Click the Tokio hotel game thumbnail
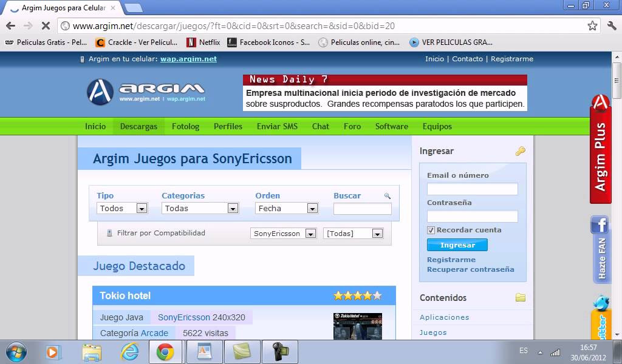 pyautogui.click(x=357, y=326)
